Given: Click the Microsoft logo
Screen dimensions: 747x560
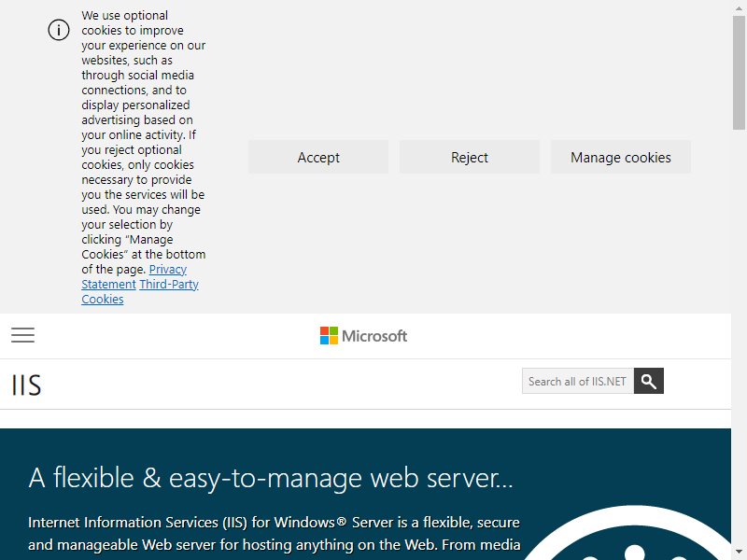Looking at the screenshot, I should (363, 336).
